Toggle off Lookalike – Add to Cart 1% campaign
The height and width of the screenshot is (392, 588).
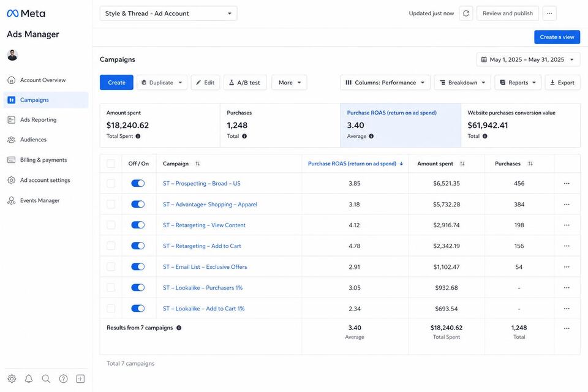pos(138,308)
